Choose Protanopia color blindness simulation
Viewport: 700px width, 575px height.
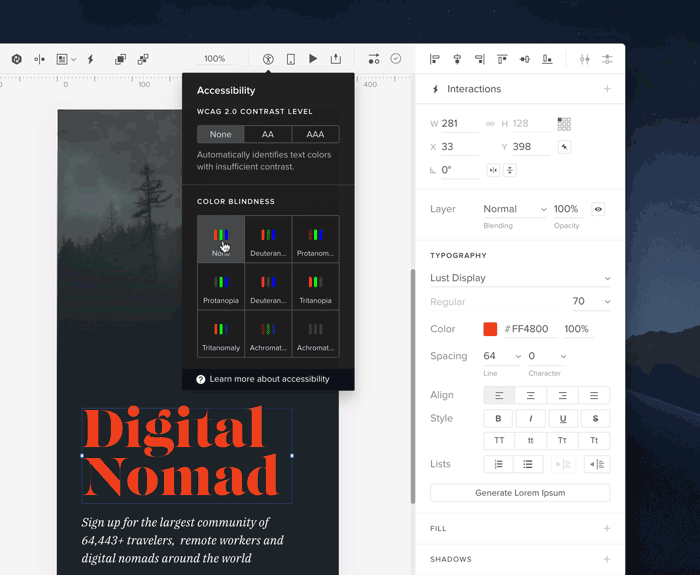(221, 287)
